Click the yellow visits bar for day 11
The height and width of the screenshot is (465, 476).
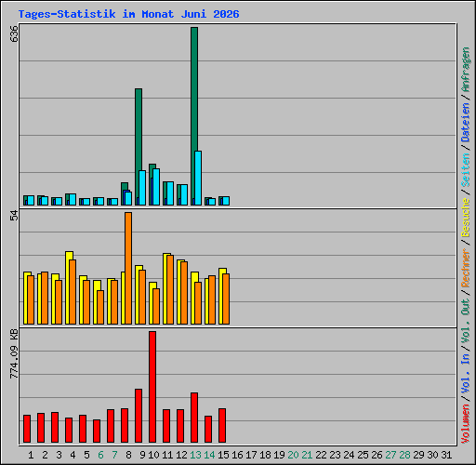[165, 289]
